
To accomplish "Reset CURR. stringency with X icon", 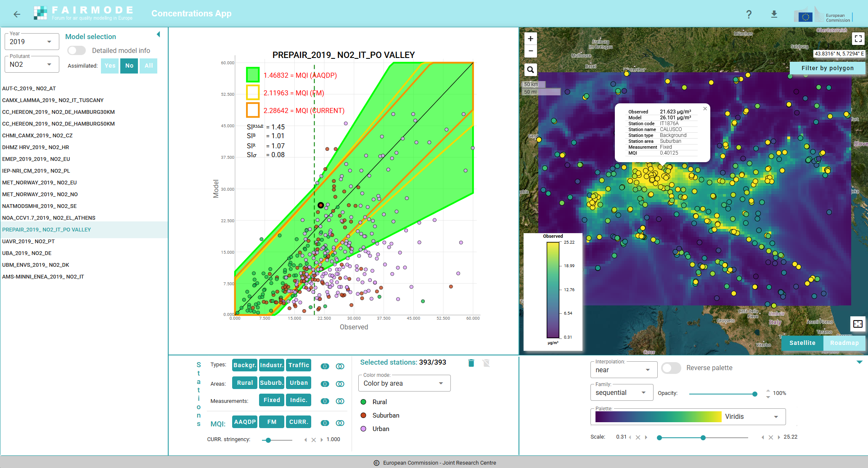I will [314, 440].
